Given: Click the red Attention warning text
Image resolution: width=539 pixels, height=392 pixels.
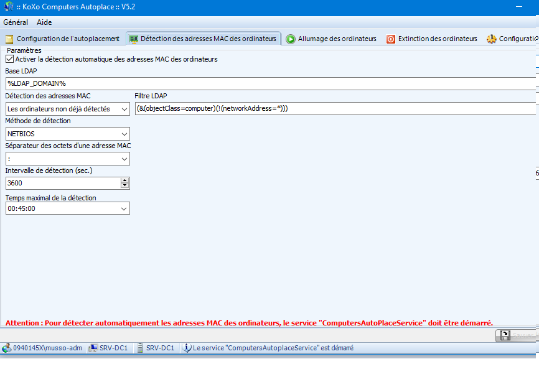Looking at the screenshot, I should (x=249, y=323).
